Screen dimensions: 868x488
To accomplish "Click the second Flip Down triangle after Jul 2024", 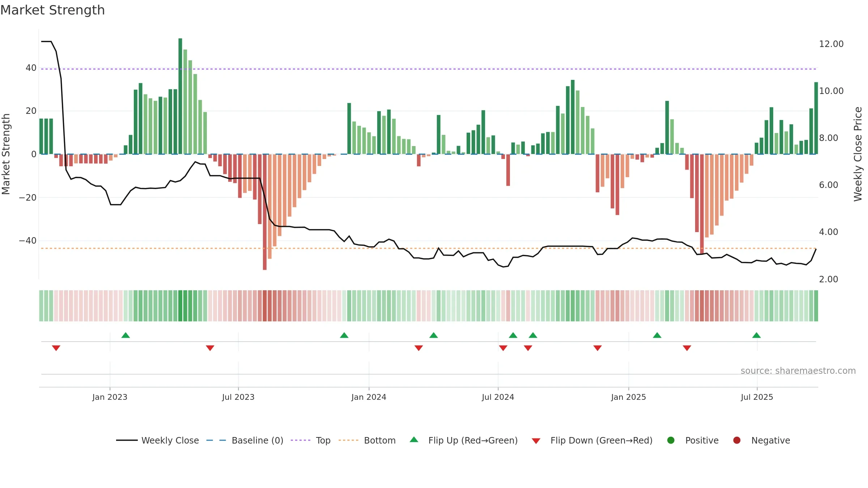I will (x=528, y=348).
